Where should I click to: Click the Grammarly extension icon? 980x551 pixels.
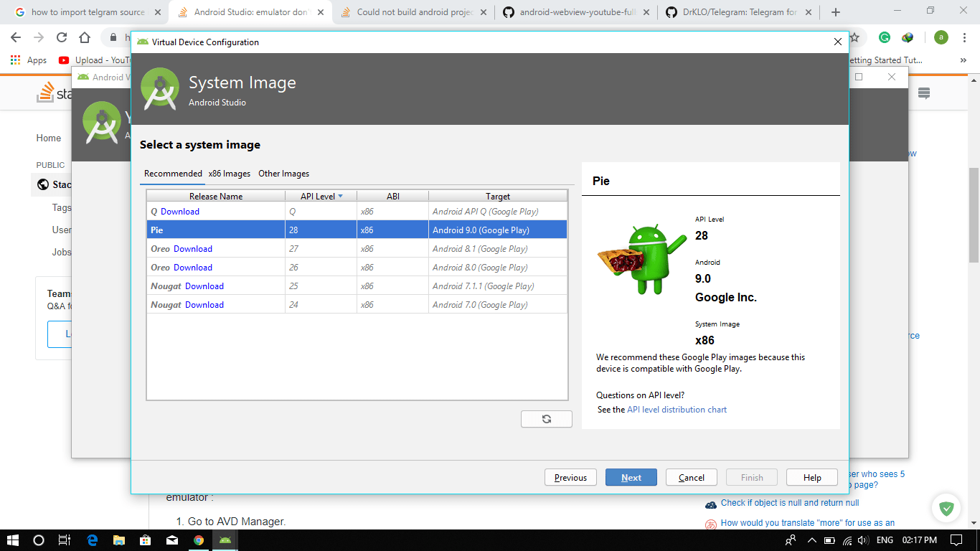885,37
